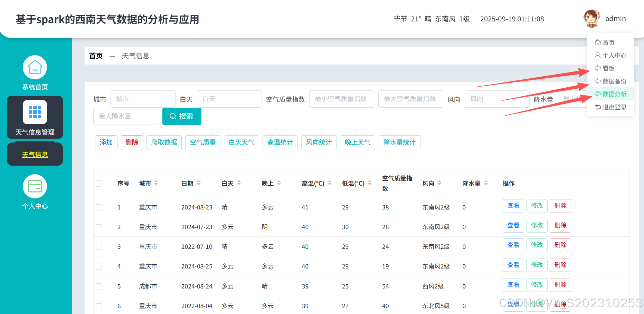Sort table by 白天 column arrows
This screenshot has height=314, width=644.
click(239, 183)
